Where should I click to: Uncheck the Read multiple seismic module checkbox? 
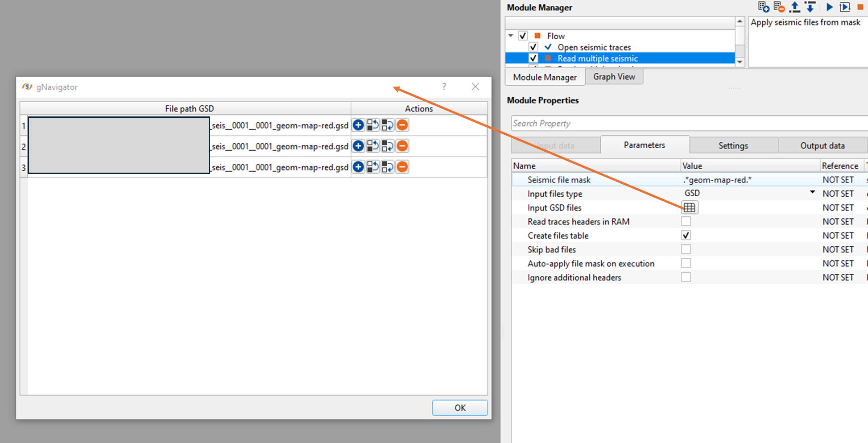pos(533,58)
